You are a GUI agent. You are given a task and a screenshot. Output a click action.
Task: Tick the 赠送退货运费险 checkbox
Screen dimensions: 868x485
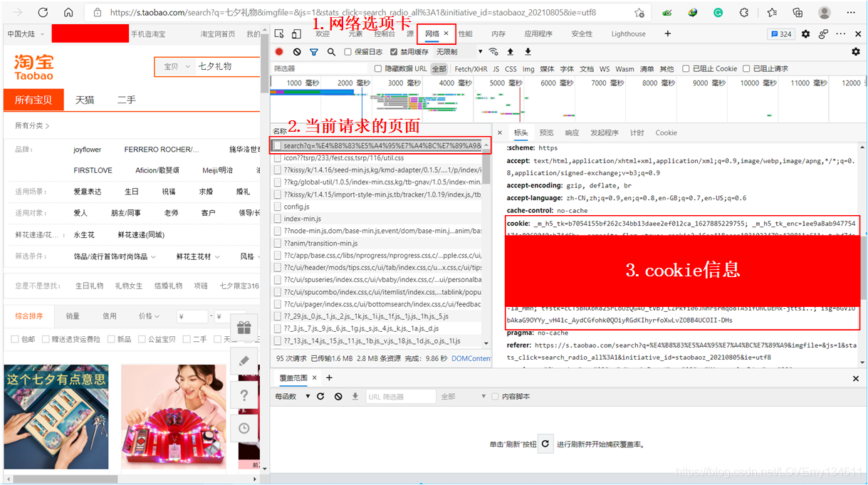(46, 339)
